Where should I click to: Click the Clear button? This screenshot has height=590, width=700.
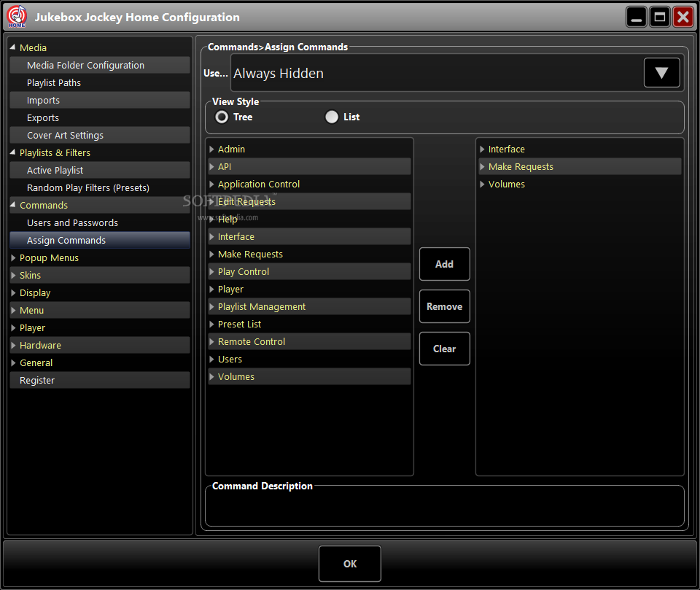pyautogui.click(x=444, y=349)
